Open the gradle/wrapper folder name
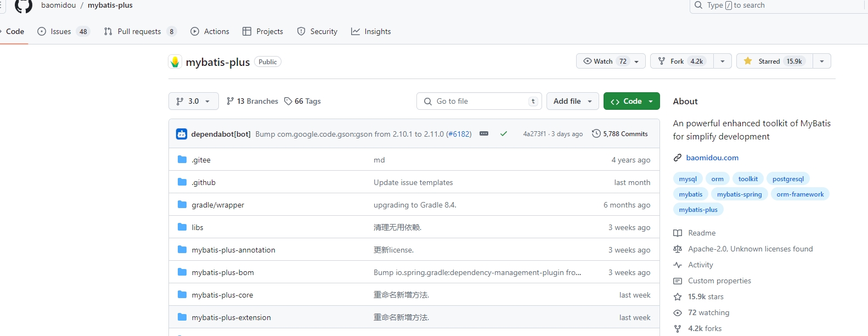The image size is (868, 336). [218, 205]
